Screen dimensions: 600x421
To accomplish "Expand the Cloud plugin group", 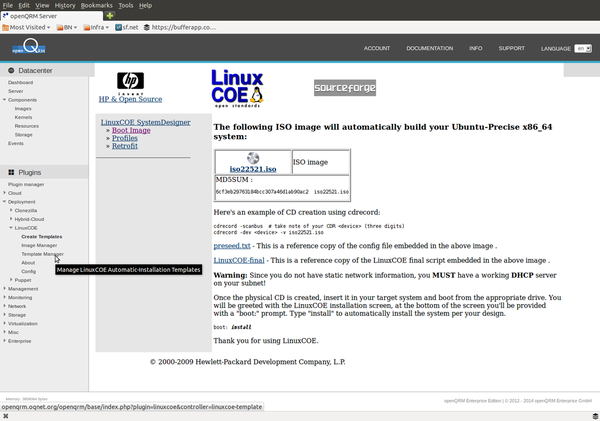I will tap(5, 193).
